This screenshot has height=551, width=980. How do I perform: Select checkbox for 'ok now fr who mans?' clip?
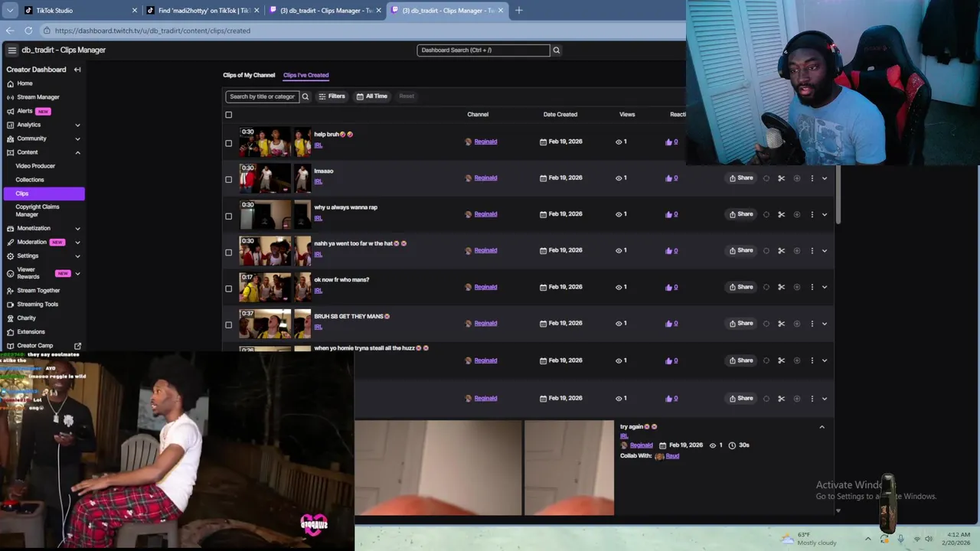click(x=228, y=289)
